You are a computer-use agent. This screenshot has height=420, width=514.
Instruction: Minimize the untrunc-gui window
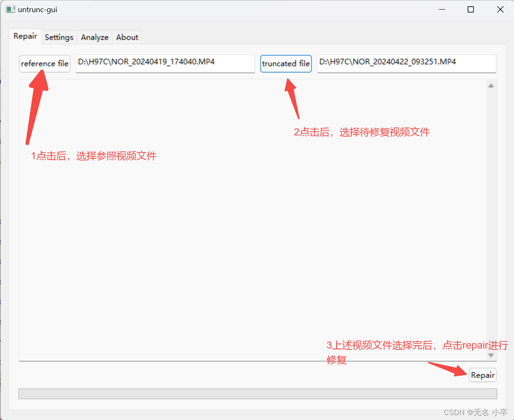(442, 9)
